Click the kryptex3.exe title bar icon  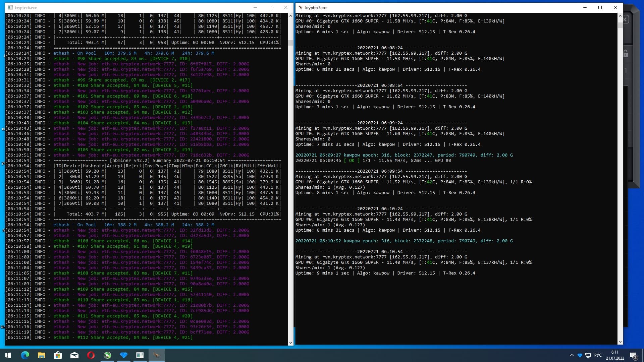pyautogui.click(x=301, y=7)
